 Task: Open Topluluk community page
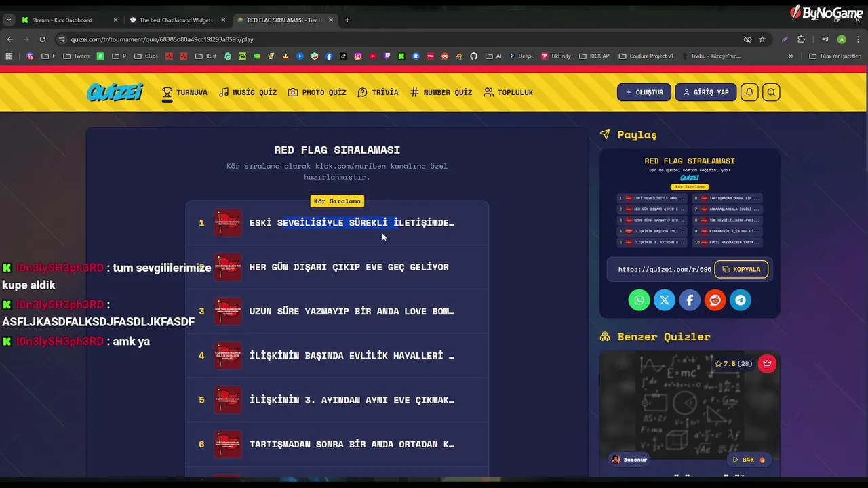click(x=508, y=92)
